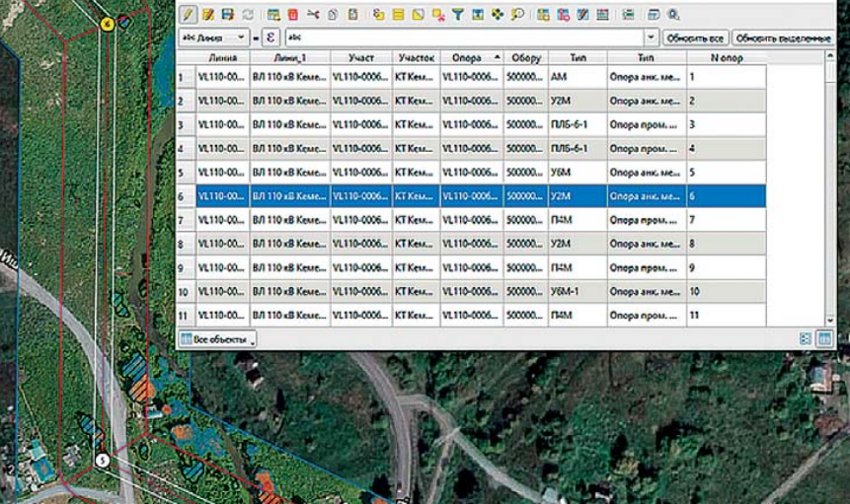Delete selected features with the red trash icon

point(293,15)
